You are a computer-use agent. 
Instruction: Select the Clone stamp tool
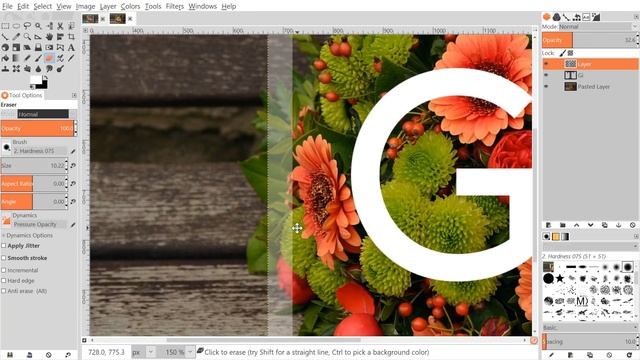(x=5, y=69)
